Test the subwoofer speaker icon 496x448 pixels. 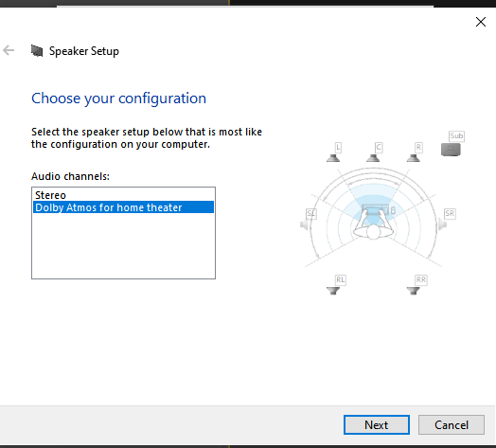pyautogui.click(x=451, y=150)
